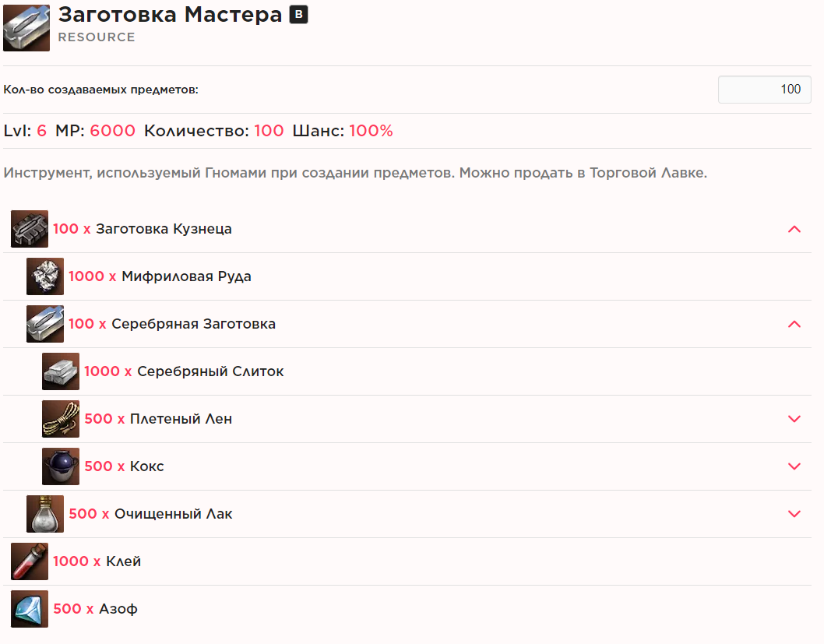The image size is (824, 644).
Task: Click the Азоф crystal icon
Action: click(30, 609)
